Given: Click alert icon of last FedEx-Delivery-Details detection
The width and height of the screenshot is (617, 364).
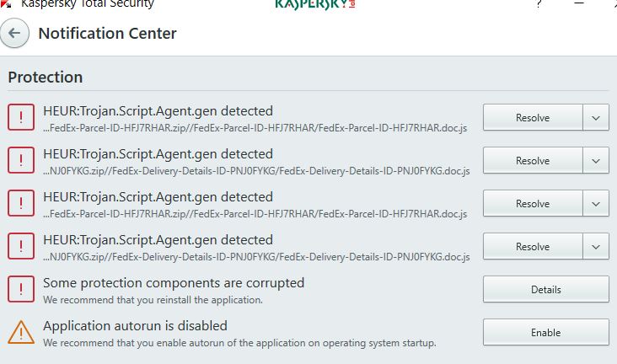Looking at the screenshot, I should 21,245.
